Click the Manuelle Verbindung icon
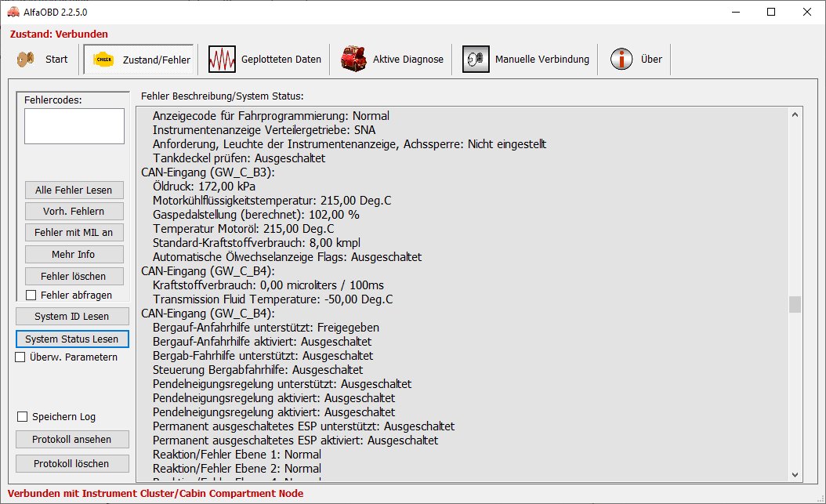 [x=476, y=60]
